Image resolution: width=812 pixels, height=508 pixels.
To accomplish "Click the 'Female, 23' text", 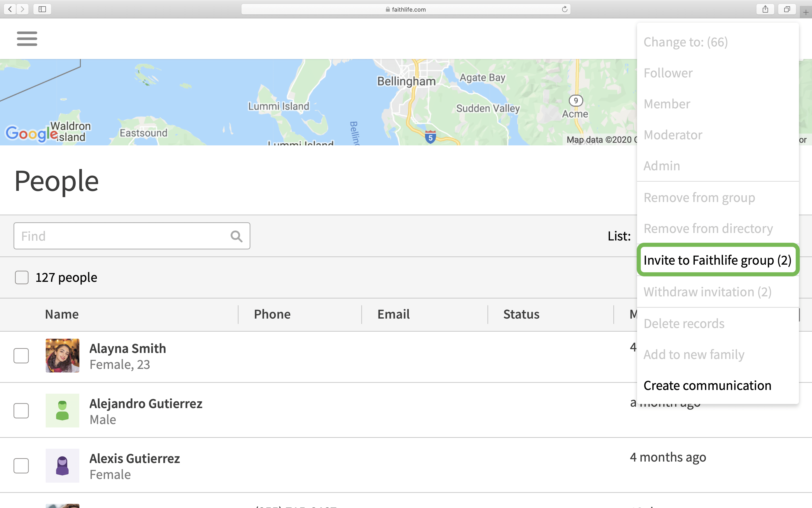I will point(120,365).
